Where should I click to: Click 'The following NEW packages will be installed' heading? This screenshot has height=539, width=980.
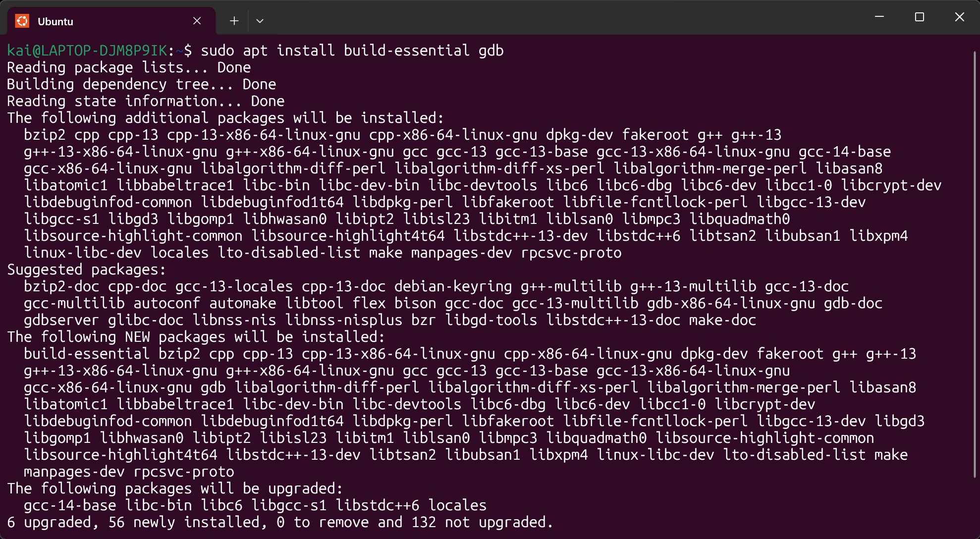[x=196, y=337]
